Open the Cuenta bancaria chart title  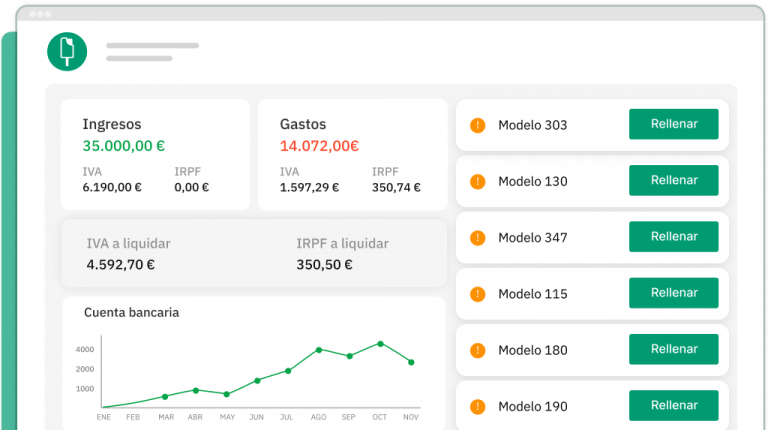pyautogui.click(x=131, y=312)
